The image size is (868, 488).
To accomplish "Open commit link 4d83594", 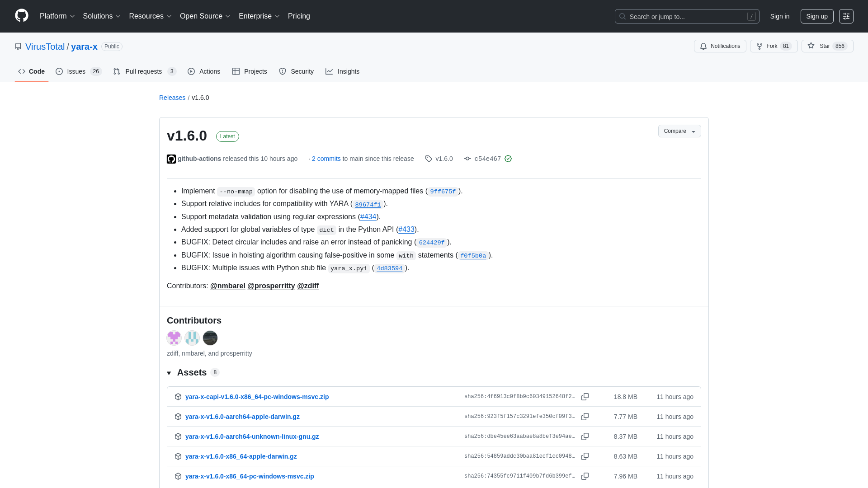I will point(390,268).
